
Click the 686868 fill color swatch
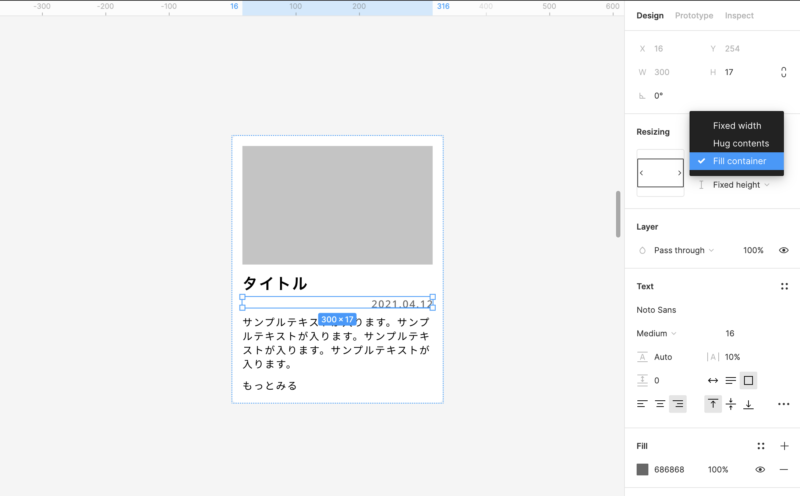(643, 469)
